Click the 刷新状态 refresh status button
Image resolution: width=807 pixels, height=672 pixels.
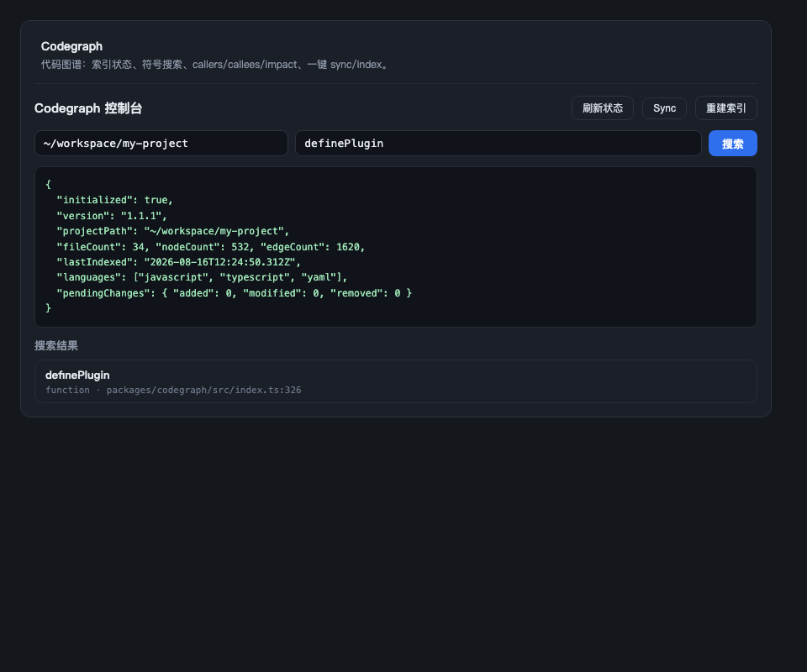(602, 108)
